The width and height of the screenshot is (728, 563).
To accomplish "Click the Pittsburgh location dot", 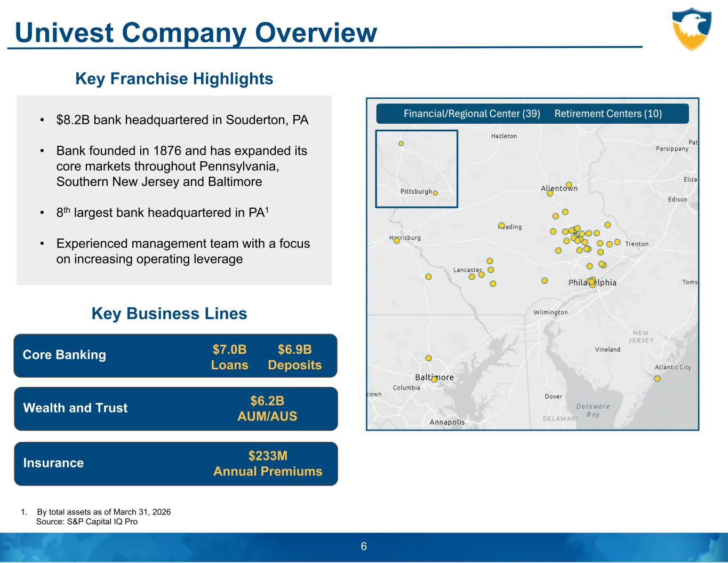I will click(435, 193).
